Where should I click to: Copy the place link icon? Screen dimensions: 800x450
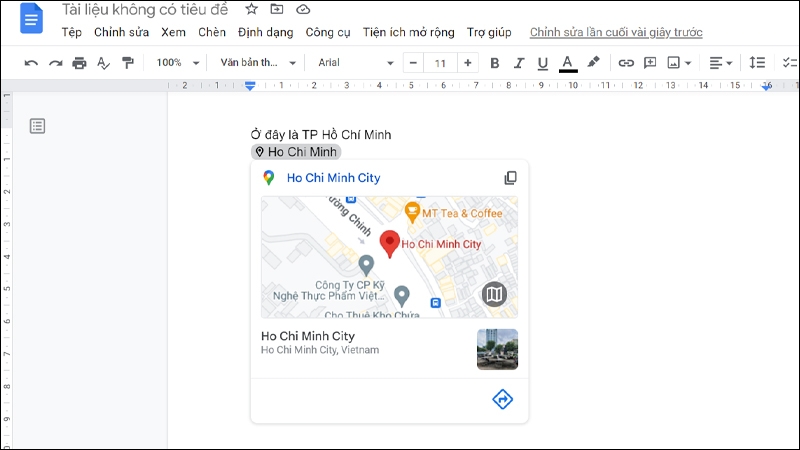[x=510, y=178]
